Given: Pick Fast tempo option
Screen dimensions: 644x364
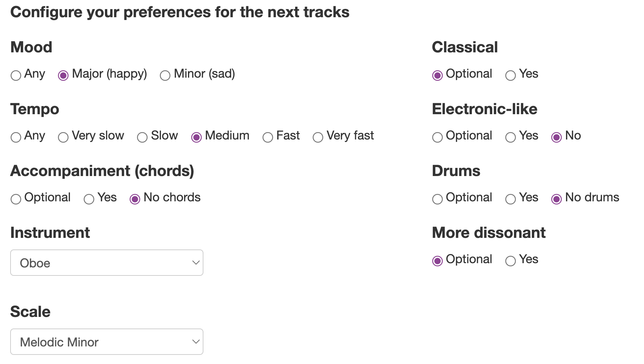Looking at the screenshot, I should click(268, 137).
